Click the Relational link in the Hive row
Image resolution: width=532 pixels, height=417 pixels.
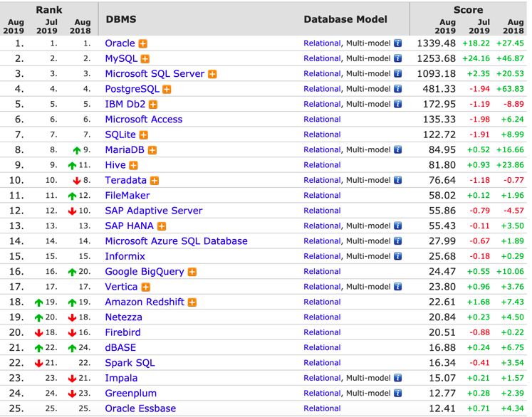pos(322,165)
